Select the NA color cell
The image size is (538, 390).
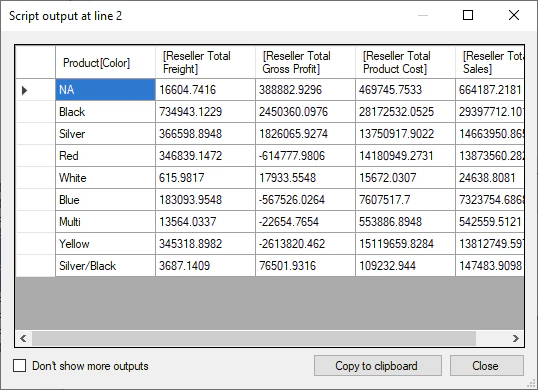tap(105, 90)
